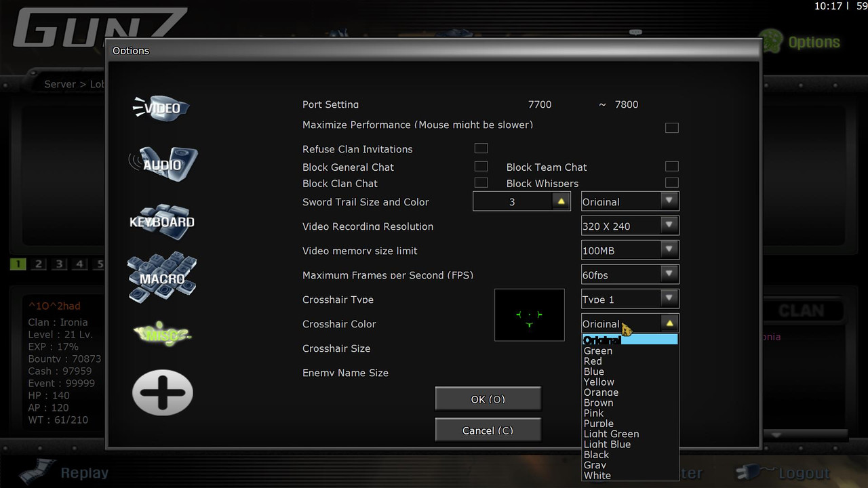Go to lobby page 1

[x=18, y=264]
